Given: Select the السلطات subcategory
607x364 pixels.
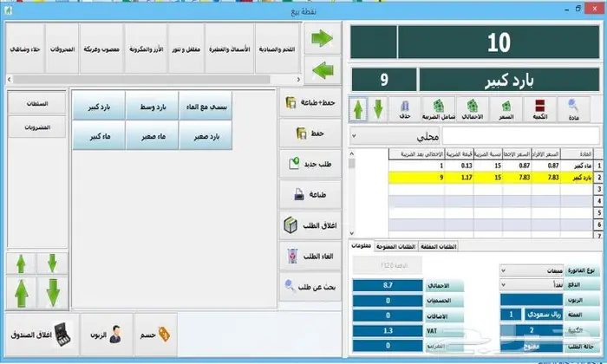Looking at the screenshot, I should pos(37,103).
